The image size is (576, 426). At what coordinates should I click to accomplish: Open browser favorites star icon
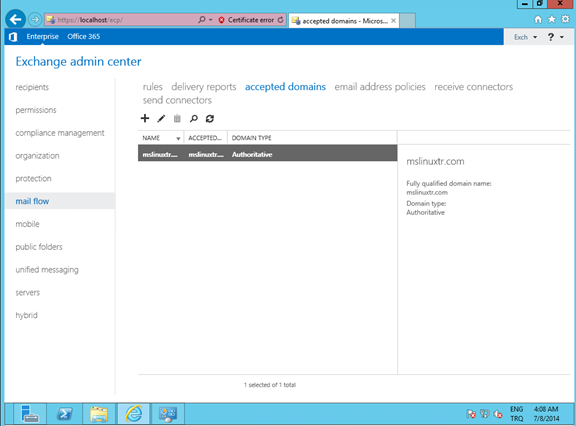552,19
